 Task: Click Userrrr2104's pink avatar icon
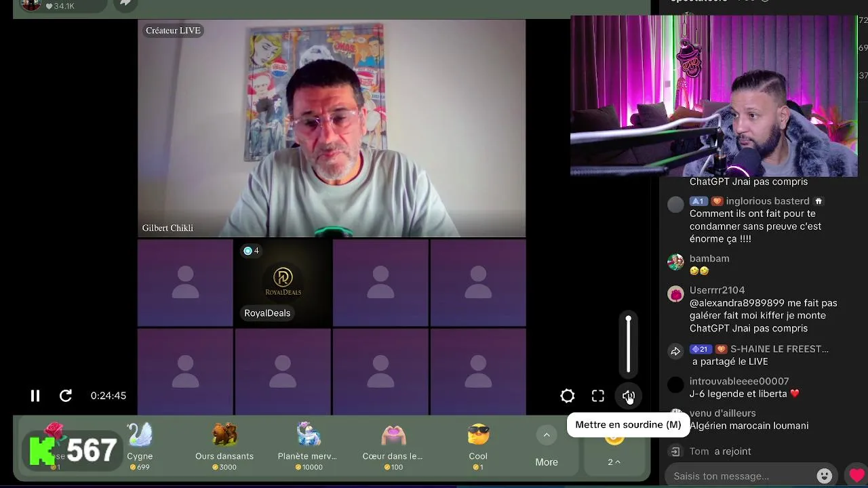675,294
